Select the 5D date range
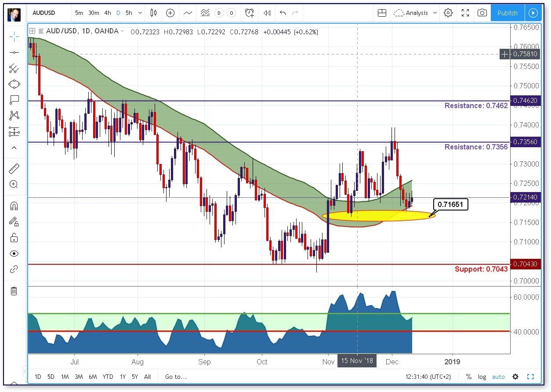The height and width of the screenshot is (392, 551). (51, 377)
